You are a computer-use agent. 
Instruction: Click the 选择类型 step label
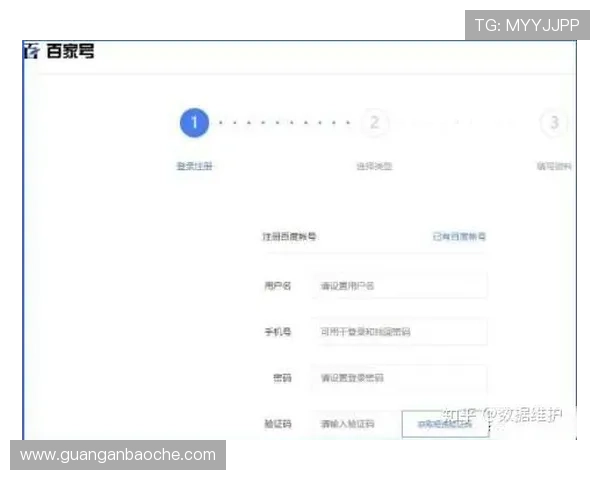375,166
